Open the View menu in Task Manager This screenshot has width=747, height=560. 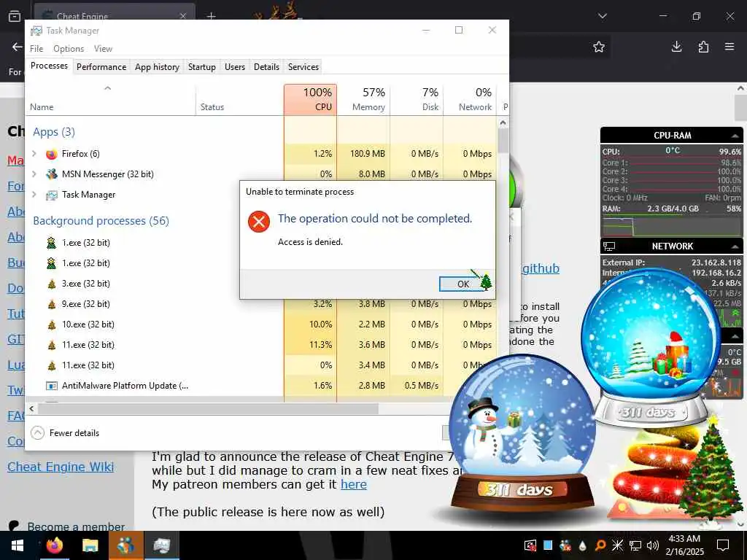(103, 49)
